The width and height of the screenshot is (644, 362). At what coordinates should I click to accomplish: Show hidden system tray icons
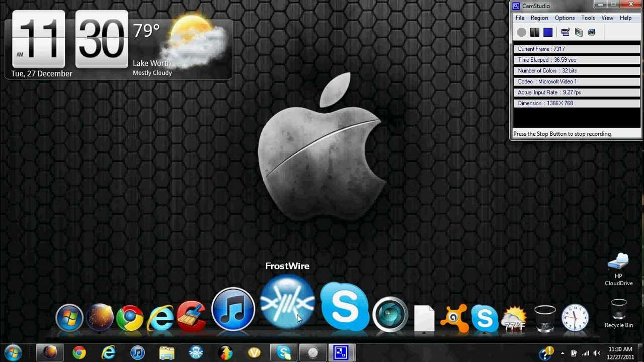pyautogui.click(x=562, y=353)
